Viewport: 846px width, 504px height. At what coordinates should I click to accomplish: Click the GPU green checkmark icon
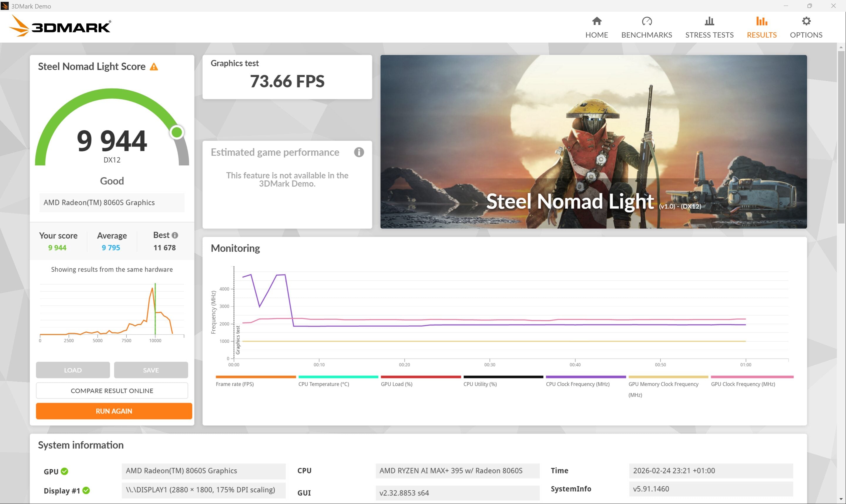[65, 471]
